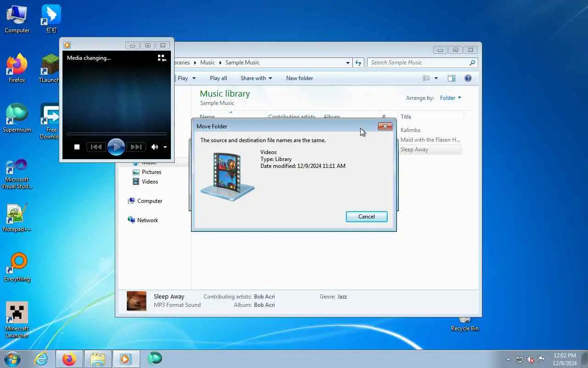
Task: Open the address bar history dropdown
Action: click(x=348, y=63)
